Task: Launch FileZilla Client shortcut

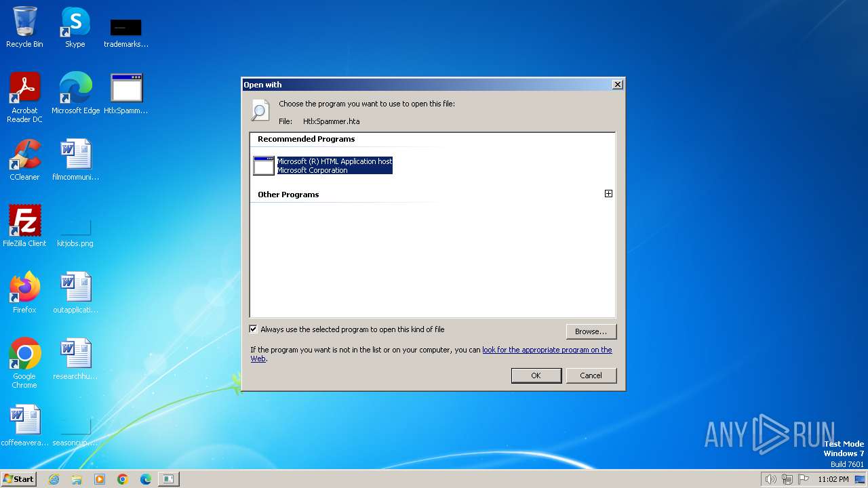Action: pyautogui.click(x=24, y=226)
